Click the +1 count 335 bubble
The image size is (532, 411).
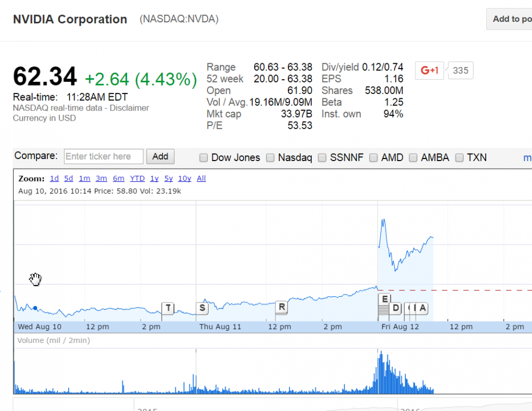click(460, 71)
